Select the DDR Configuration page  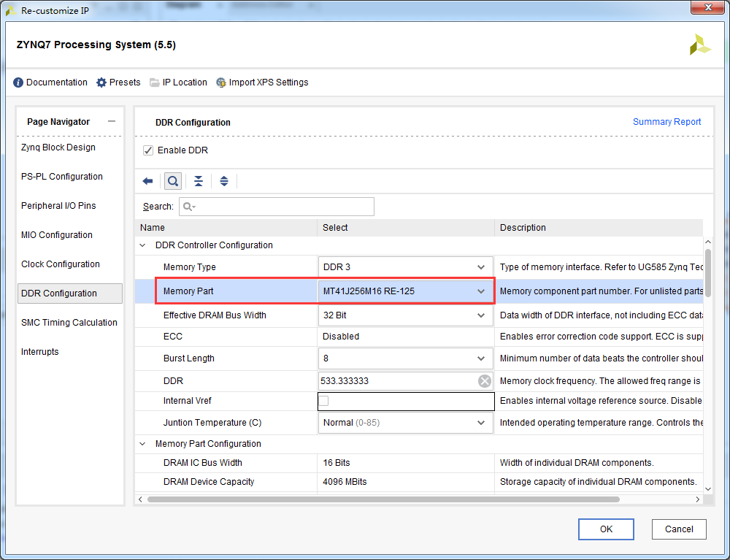[x=70, y=294]
